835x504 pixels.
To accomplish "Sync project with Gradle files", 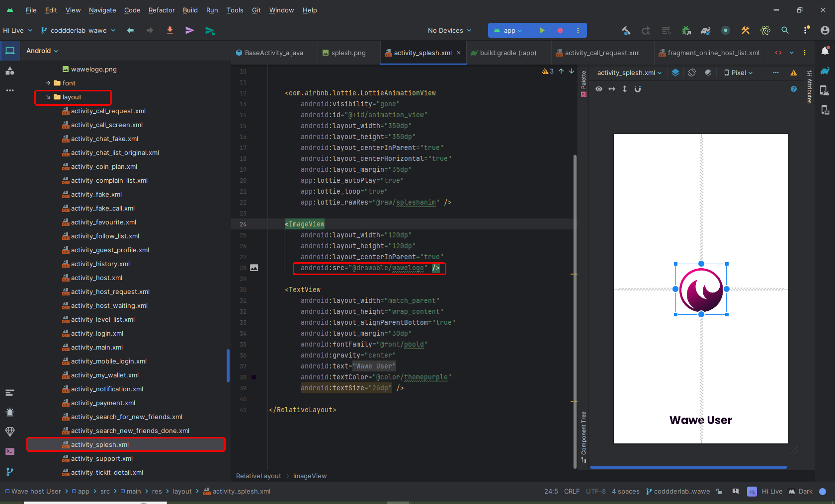I will [x=706, y=31].
